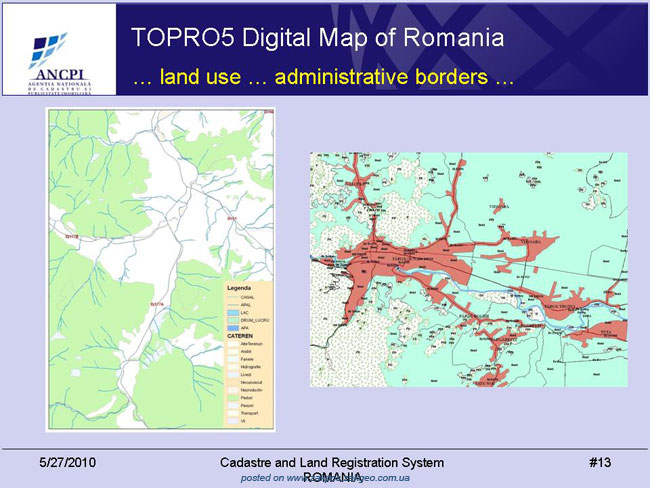Select the LAC legend color swatch

coord(233,313)
